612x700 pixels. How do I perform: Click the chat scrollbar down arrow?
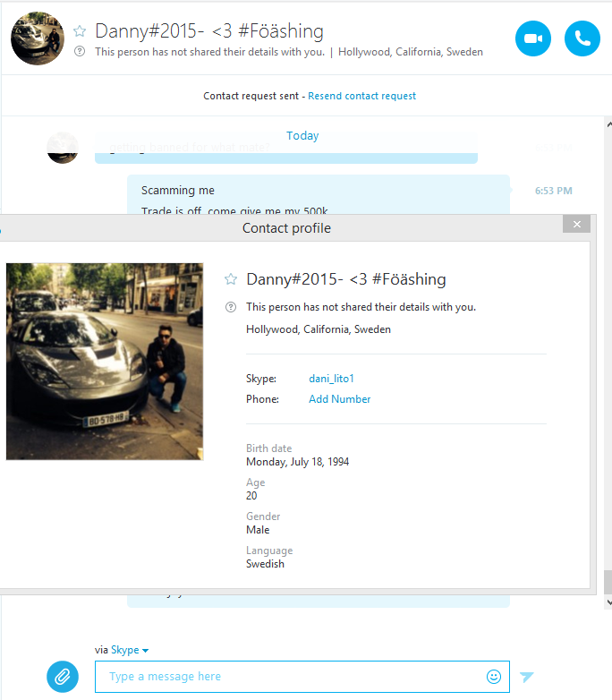pos(608,602)
